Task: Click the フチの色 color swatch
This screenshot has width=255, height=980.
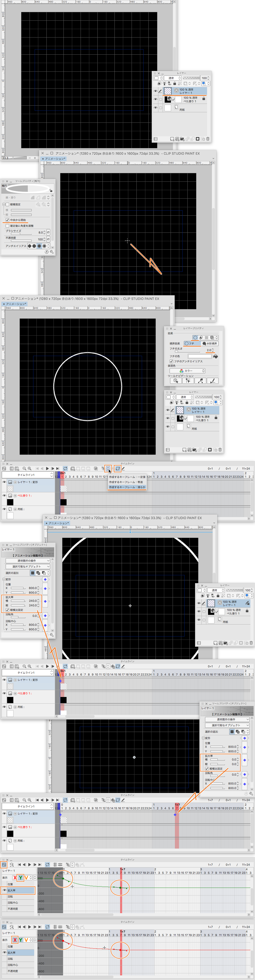Action: point(200,356)
